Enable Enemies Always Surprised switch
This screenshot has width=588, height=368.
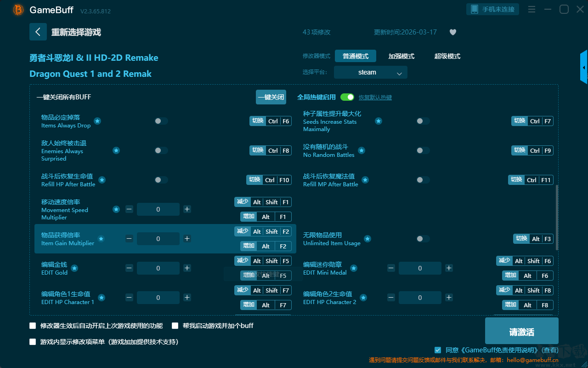pyautogui.click(x=161, y=150)
